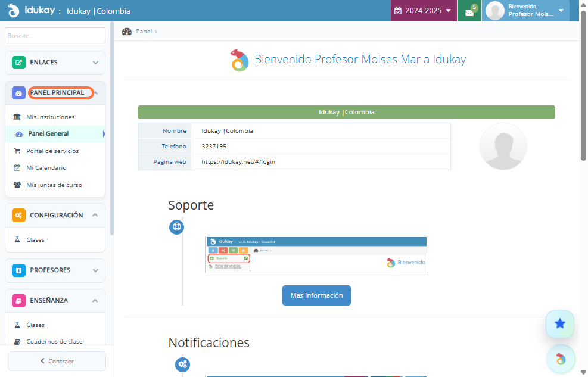Image resolution: width=588 pixels, height=377 pixels.
Task: Click the Cuadernos de clase book icon
Action: [x=17, y=341]
